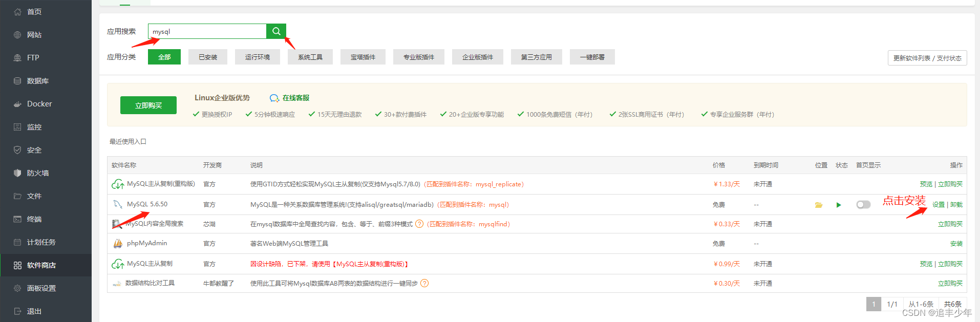Click the 软件名称 column header
This screenshot has height=322, width=980.
click(x=124, y=165)
